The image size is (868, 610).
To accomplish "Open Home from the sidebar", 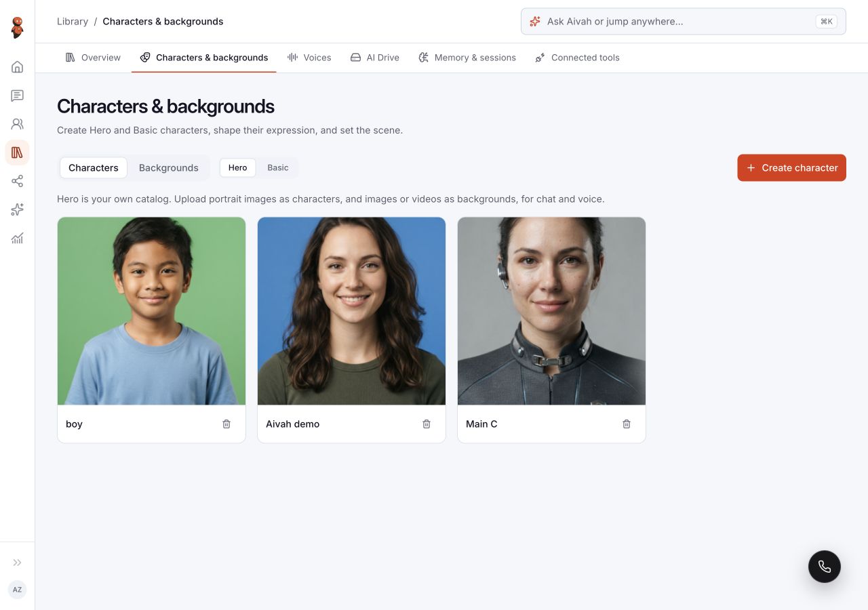I will click(x=18, y=67).
